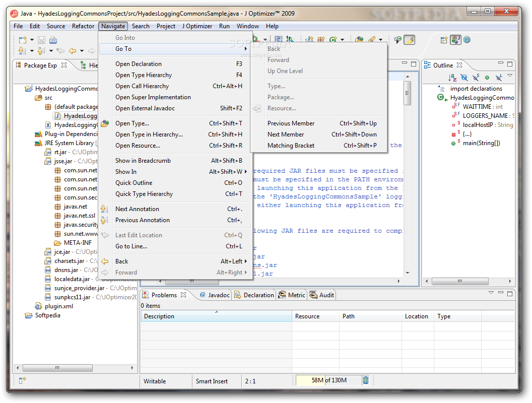Click the editor vertical scrollbar thumb
The width and height of the screenshot is (532, 403).
coord(408,93)
